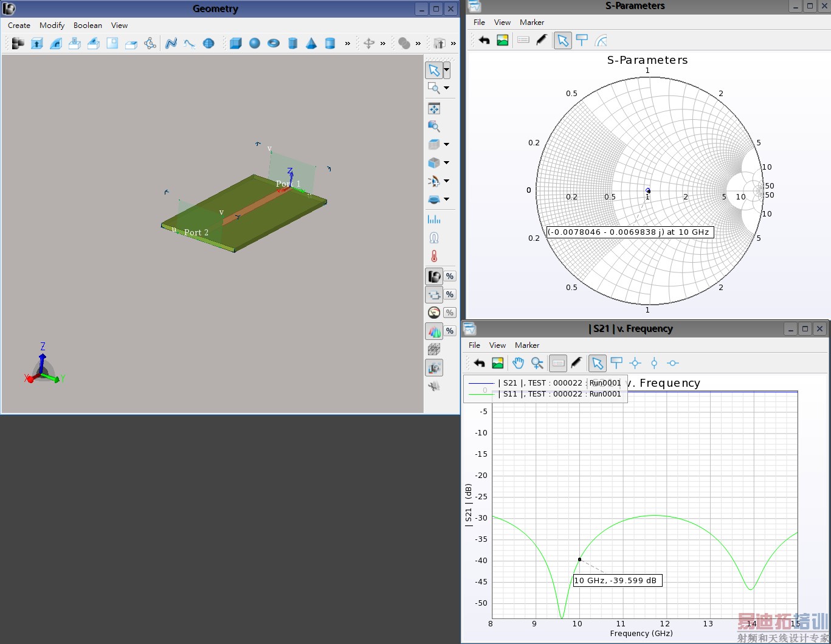This screenshot has height=644, width=831.
Task: Toggle the circuit components visibility button
Action: click(434, 294)
